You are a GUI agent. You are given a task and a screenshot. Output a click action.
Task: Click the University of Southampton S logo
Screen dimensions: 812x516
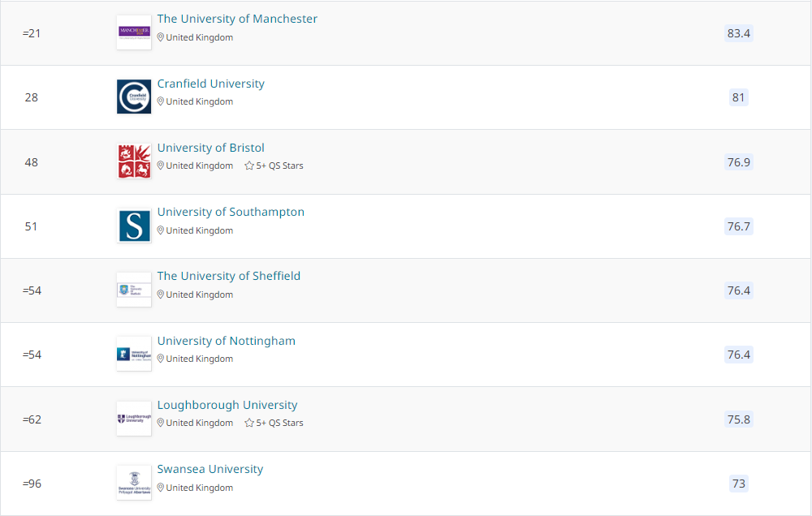click(x=134, y=226)
